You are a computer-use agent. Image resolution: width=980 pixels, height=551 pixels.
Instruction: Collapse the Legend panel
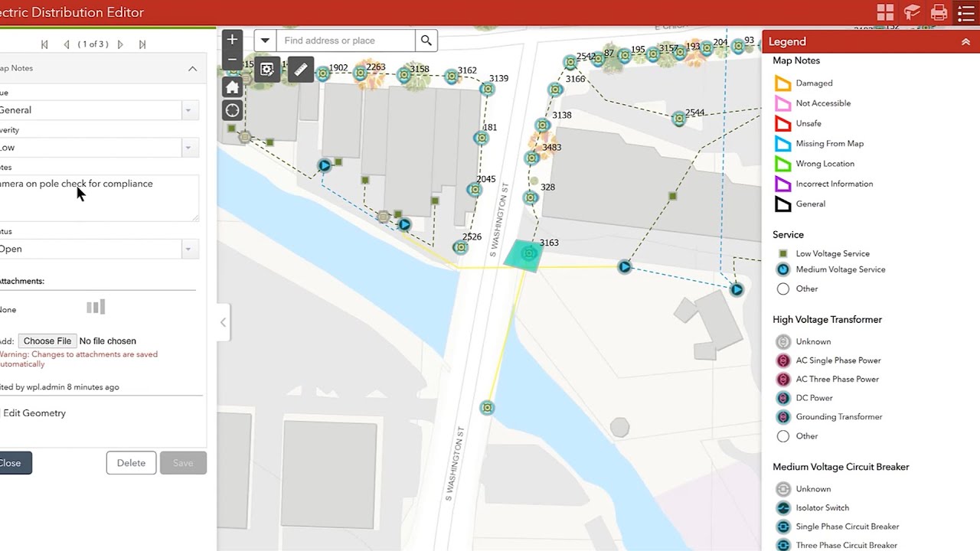tap(965, 42)
